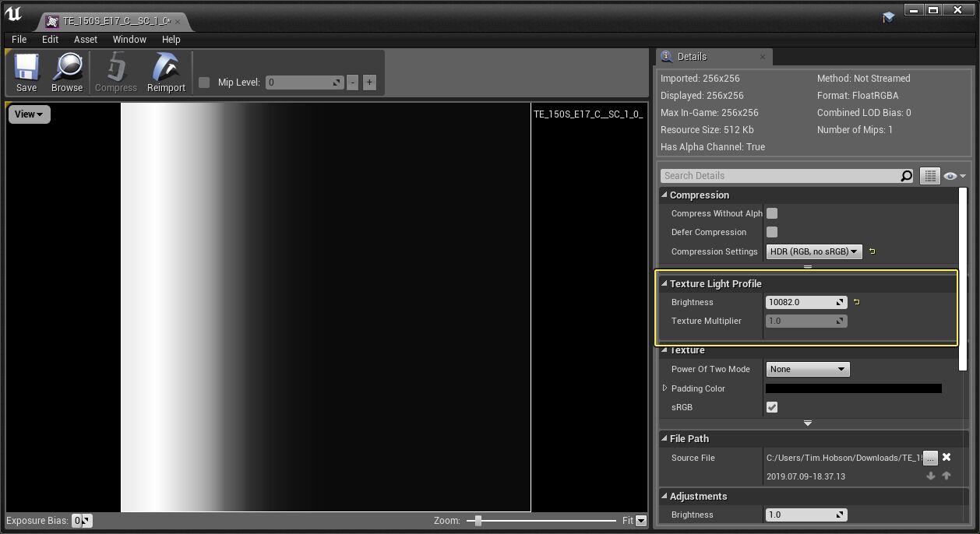
Task: Reset Brightness to default with revert arrow
Action: pyautogui.click(x=856, y=302)
